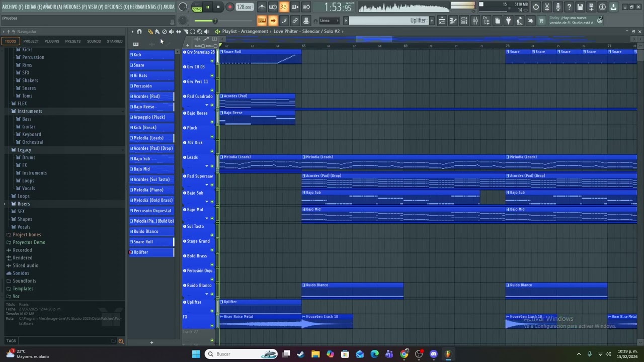Click the save project floppy icon
This screenshot has height=362, width=644.
pos(580,7)
